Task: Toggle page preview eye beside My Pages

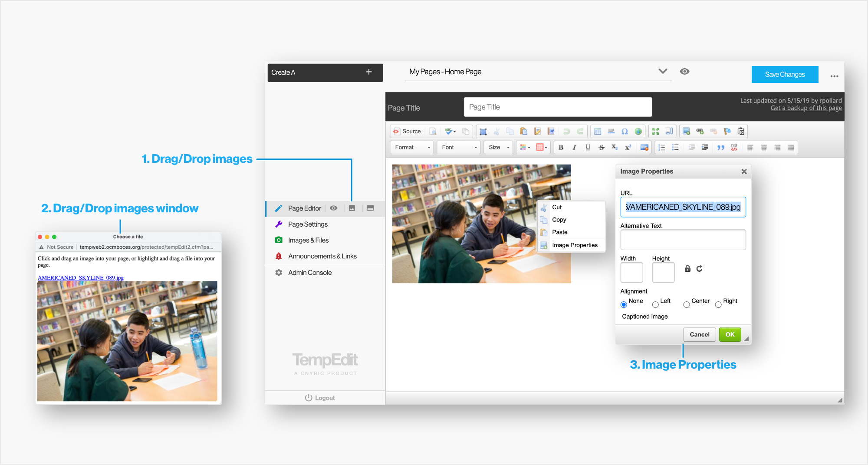Action: [x=684, y=72]
